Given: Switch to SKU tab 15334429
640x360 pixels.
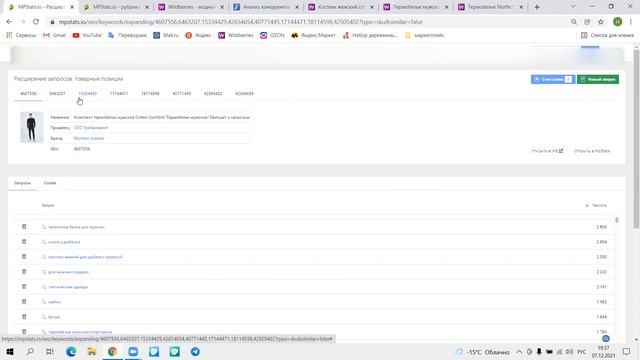Looking at the screenshot, I should coord(87,93).
